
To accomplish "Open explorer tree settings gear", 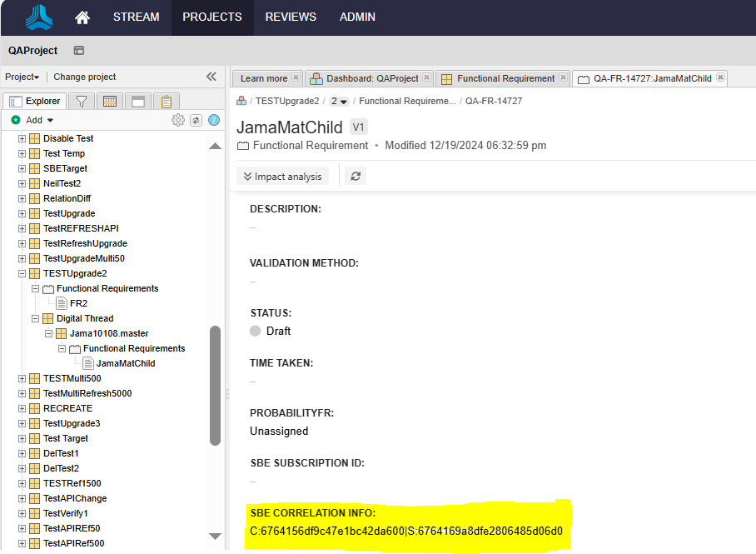I will (x=177, y=120).
